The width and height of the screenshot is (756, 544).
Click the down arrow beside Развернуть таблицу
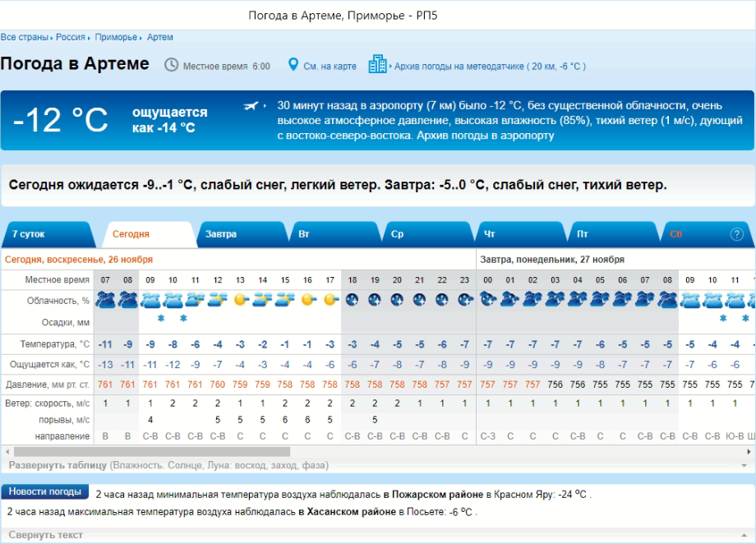(744, 466)
